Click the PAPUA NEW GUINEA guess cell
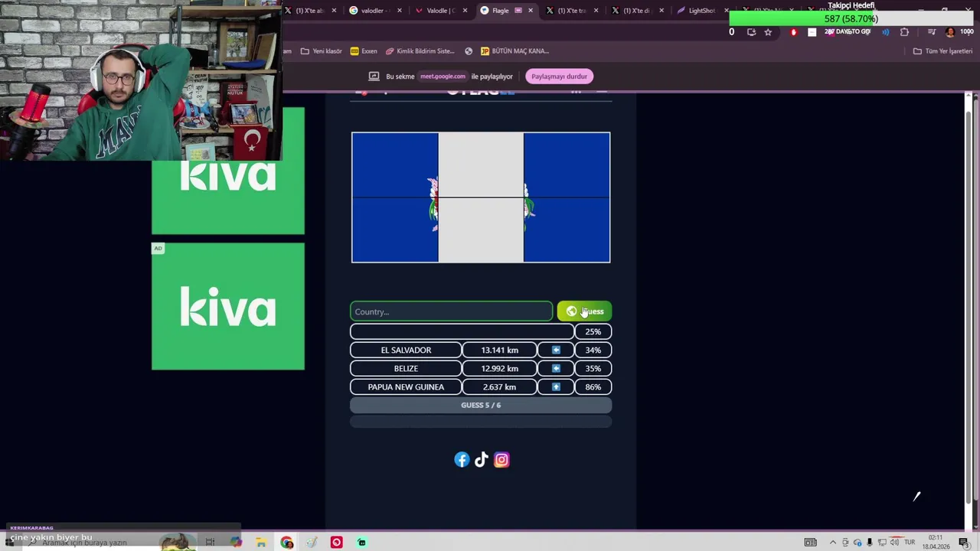Image resolution: width=980 pixels, height=551 pixels. [406, 386]
